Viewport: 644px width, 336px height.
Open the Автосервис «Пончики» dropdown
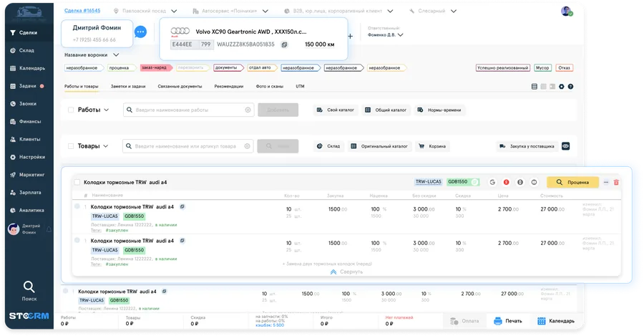tap(265, 11)
